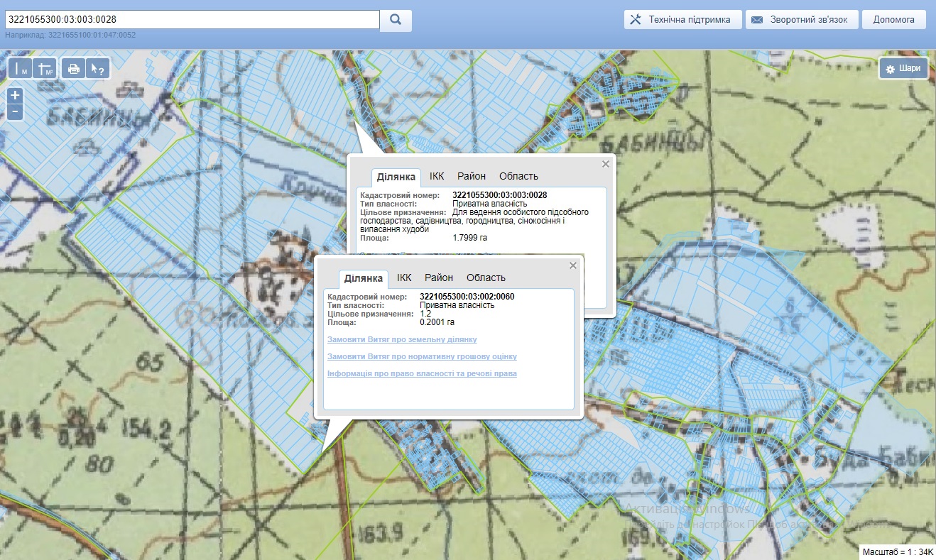
Task: Click the print map icon
Action: (x=73, y=69)
